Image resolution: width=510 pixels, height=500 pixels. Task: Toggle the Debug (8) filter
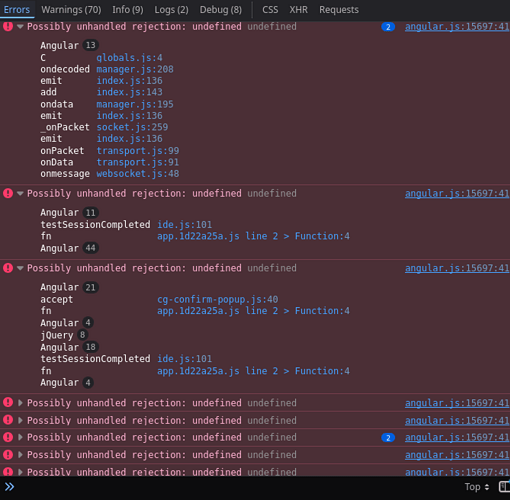[x=221, y=10]
